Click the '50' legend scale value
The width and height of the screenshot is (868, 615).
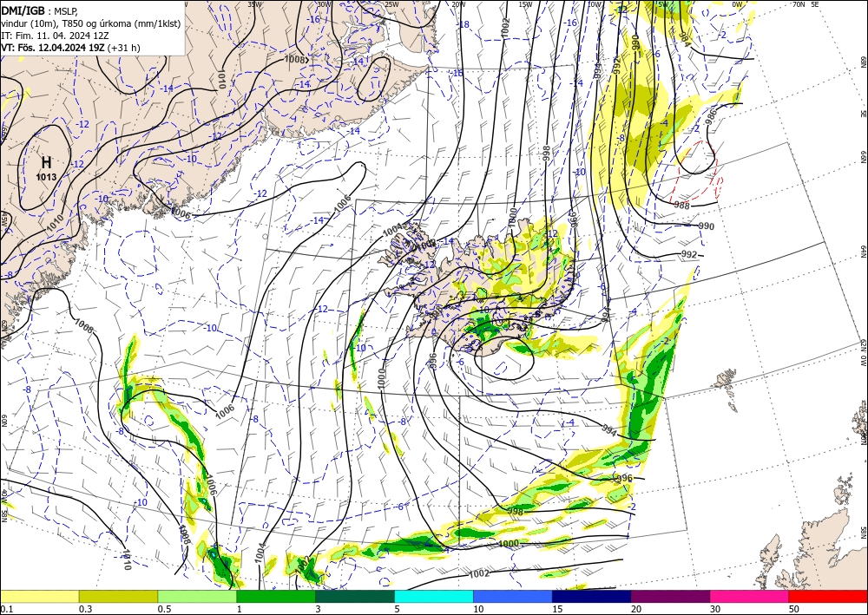coord(794,609)
